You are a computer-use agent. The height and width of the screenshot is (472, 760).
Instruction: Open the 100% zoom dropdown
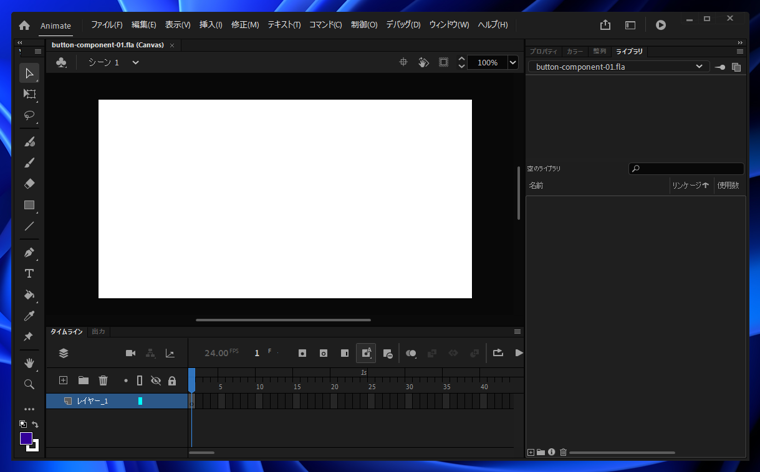(x=512, y=63)
